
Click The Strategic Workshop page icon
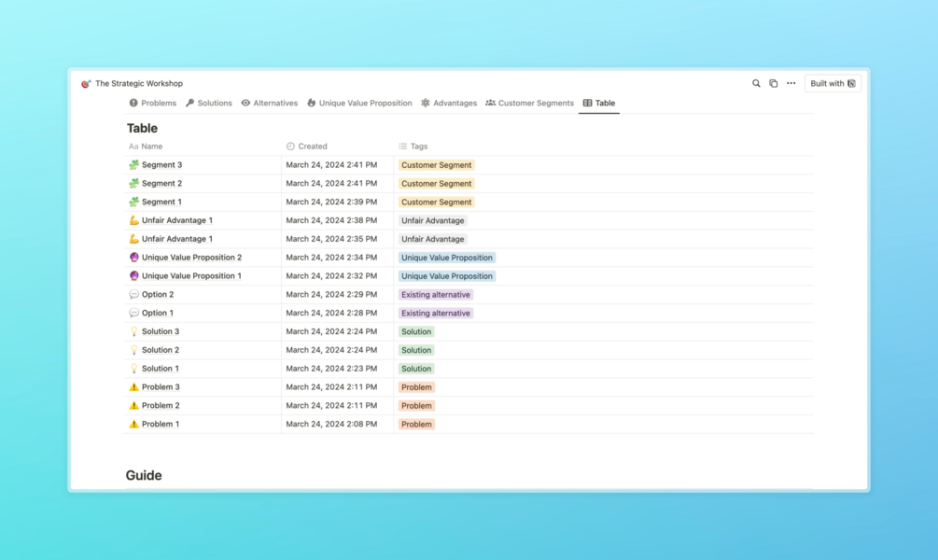click(86, 84)
